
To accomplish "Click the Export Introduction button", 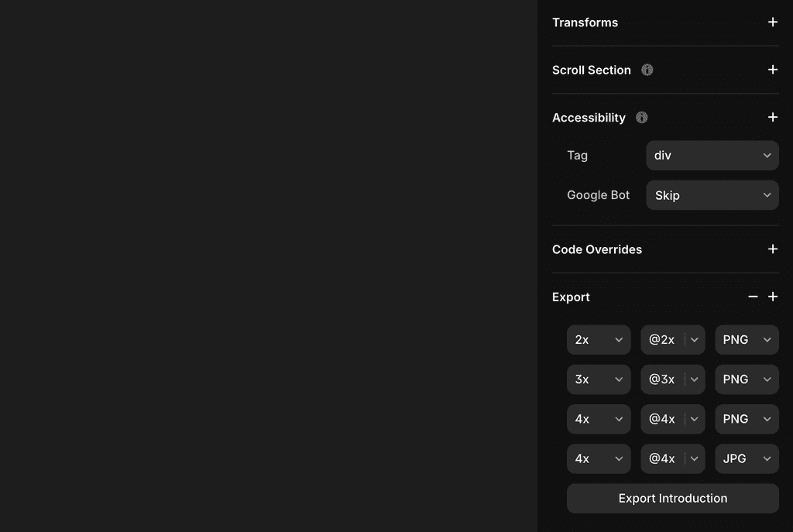I will [x=672, y=498].
